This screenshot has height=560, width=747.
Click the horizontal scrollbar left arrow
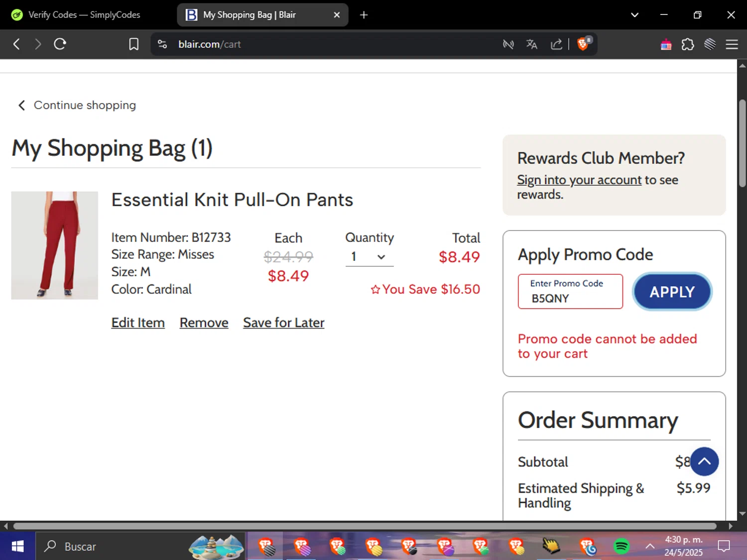5,526
